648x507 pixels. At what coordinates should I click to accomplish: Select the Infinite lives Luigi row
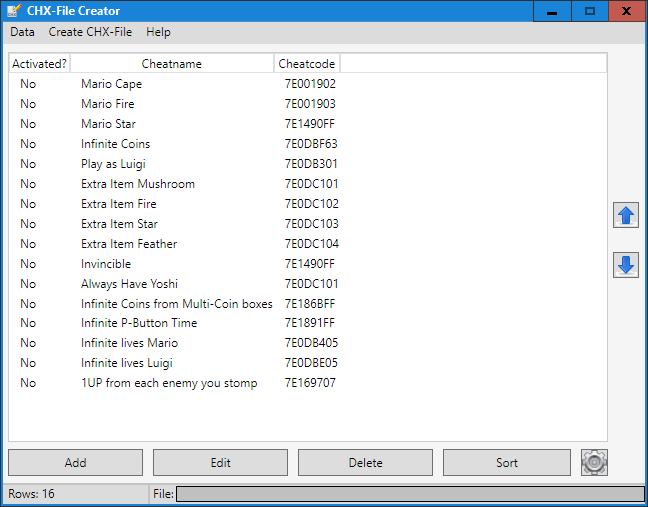tap(308, 363)
